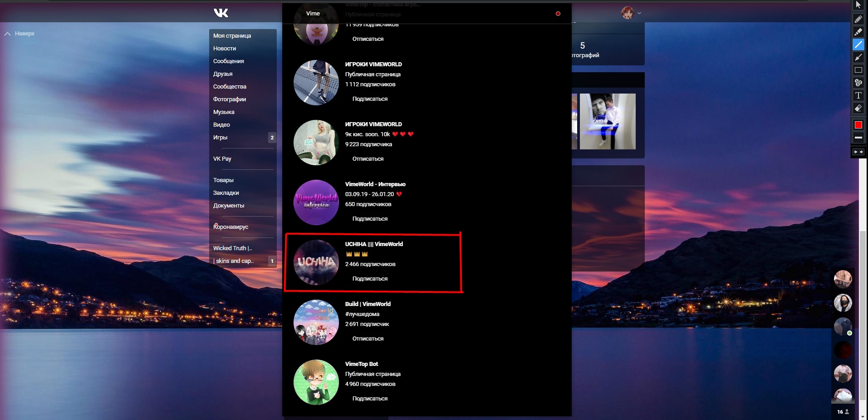Open skins and cap.. community shortcut
868x420 pixels.
(233, 261)
